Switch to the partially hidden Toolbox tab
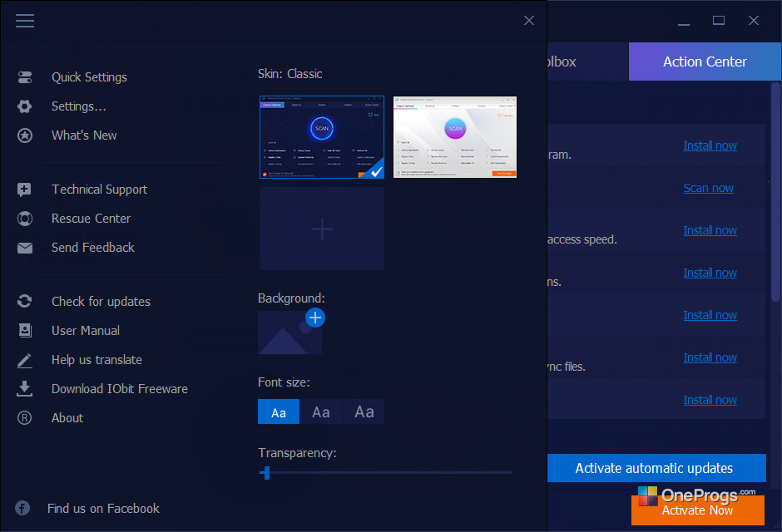This screenshot has height=532, width=782. point(587,62)
